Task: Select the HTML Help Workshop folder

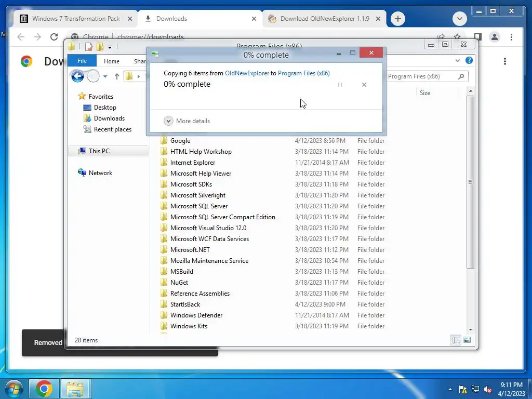Action: click(x=201, y=152)
